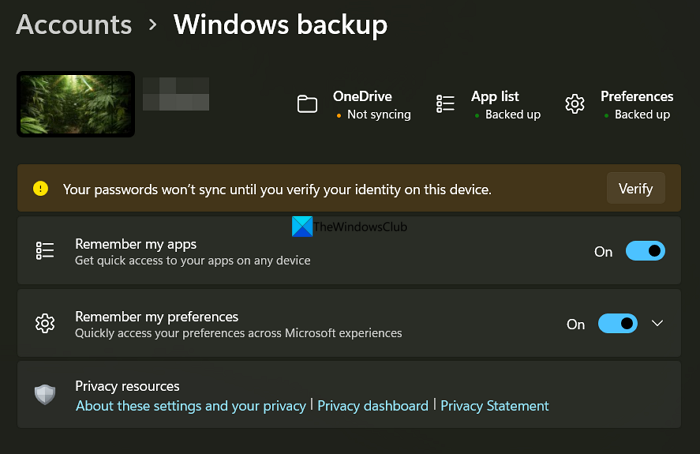Click the OneDrive folder icon
Screen dimensions: 700x454
pyautogui.click(x=307, y=104)
